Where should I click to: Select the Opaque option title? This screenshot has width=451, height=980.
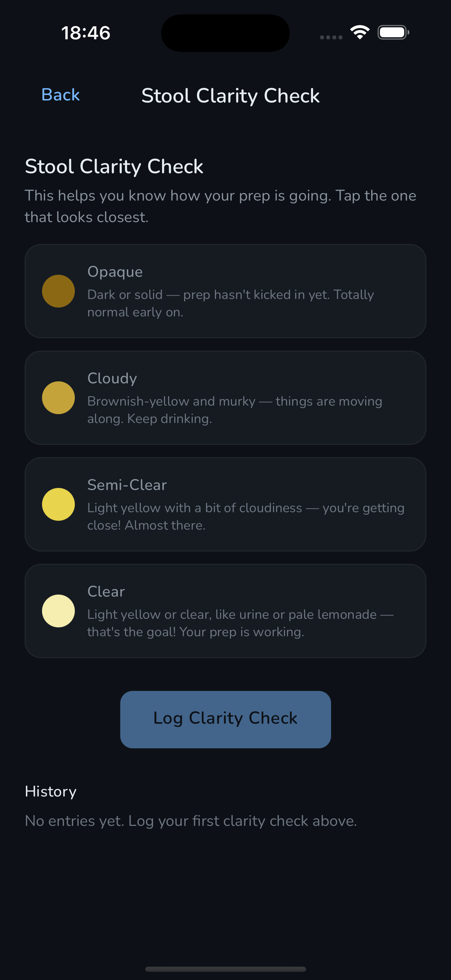[x=115, y=272]
